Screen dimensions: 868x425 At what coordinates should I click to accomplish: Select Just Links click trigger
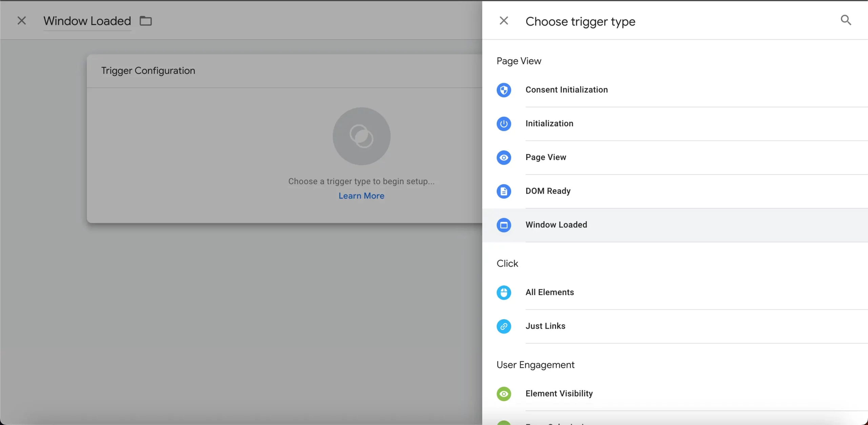(x=675, y=326)
